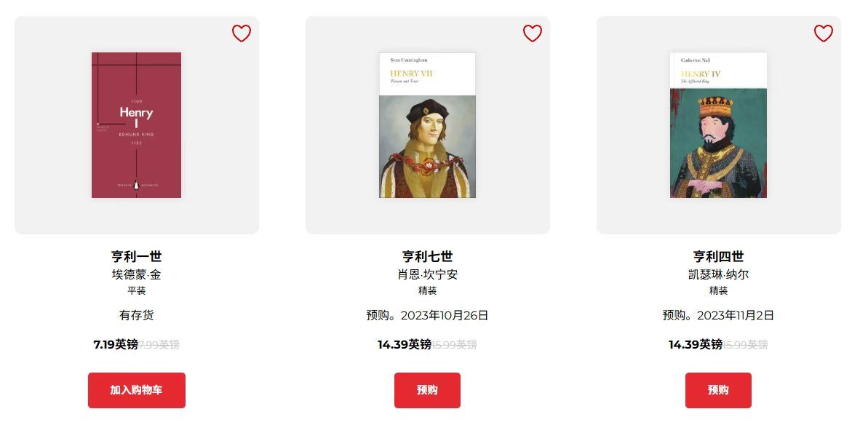This screenshot has width=868, height=433.
Task: Open the red Henry I book cover
Action: (x=136, y=125)
